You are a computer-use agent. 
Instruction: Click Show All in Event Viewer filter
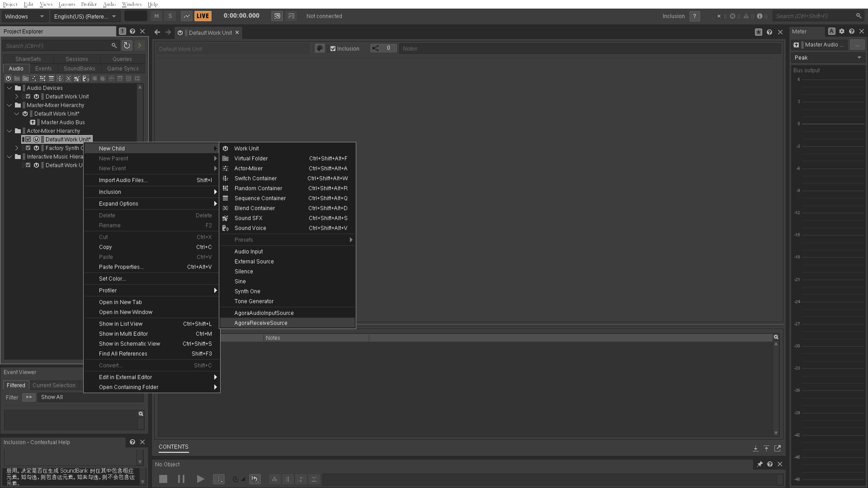point(52,397)
